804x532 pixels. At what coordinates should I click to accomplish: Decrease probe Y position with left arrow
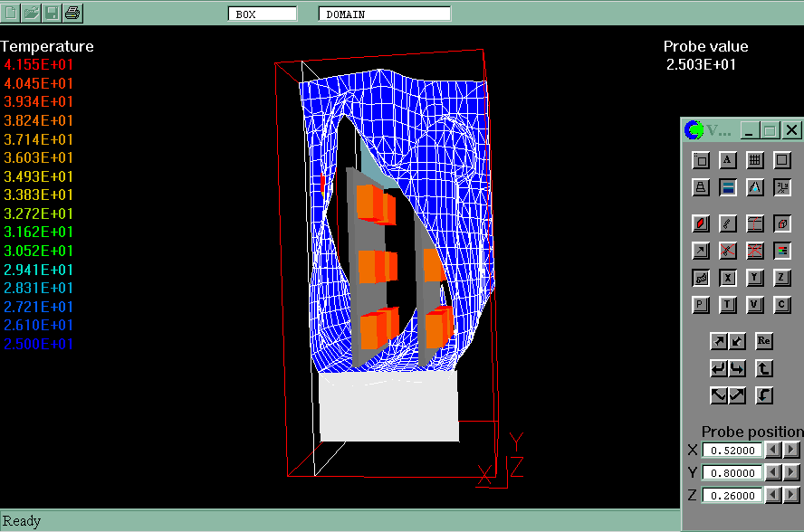coord(772,472)
